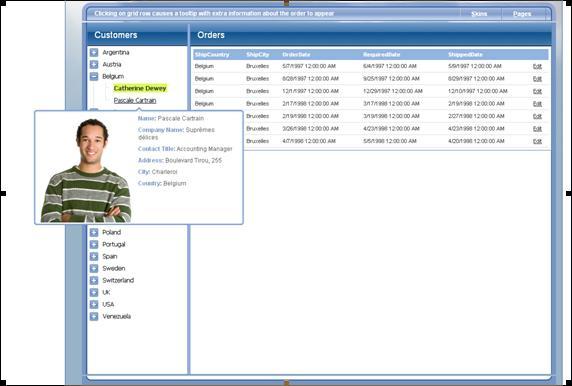Click the USA country label
Screen dimensions: 572x386
tap(108, 305)
